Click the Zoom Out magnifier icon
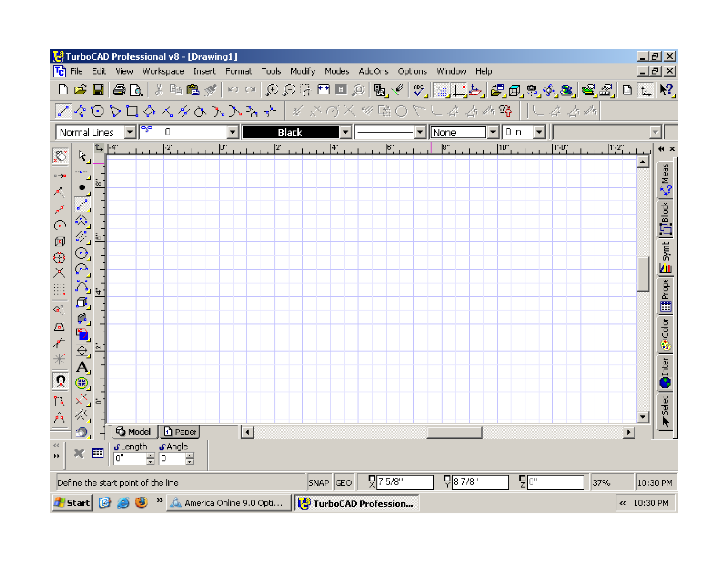The height and width of the screenshot is (562, 728). click(x=289, y=90)
